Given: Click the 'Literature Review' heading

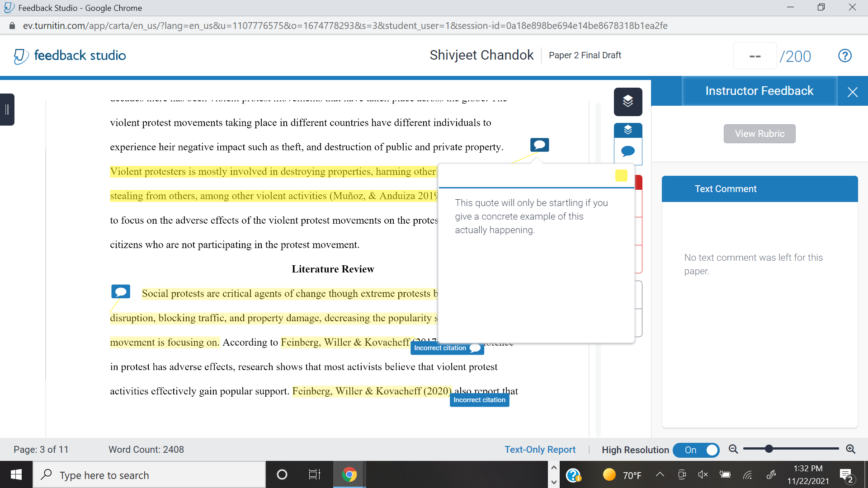Looking at the screenshot, I should point(333,269).
